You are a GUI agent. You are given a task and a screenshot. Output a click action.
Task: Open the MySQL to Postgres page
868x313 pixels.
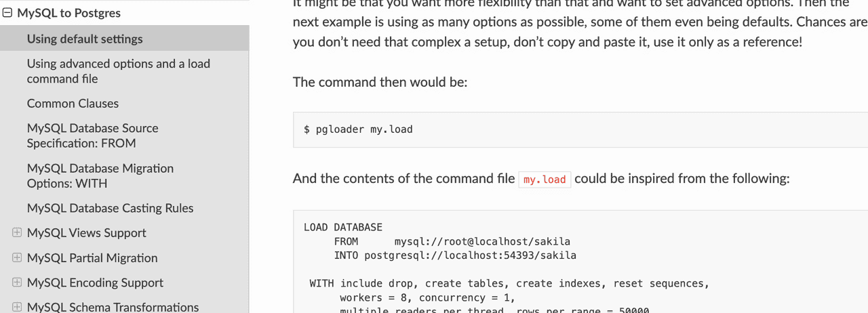coord(68,13)
